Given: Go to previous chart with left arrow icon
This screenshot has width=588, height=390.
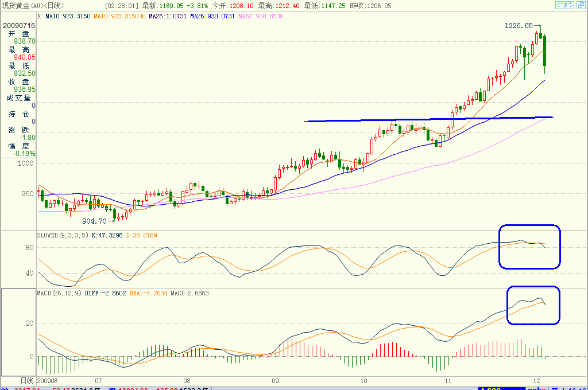Looking at the screenshot, I should pyautogui.click(x=560, y=5).
